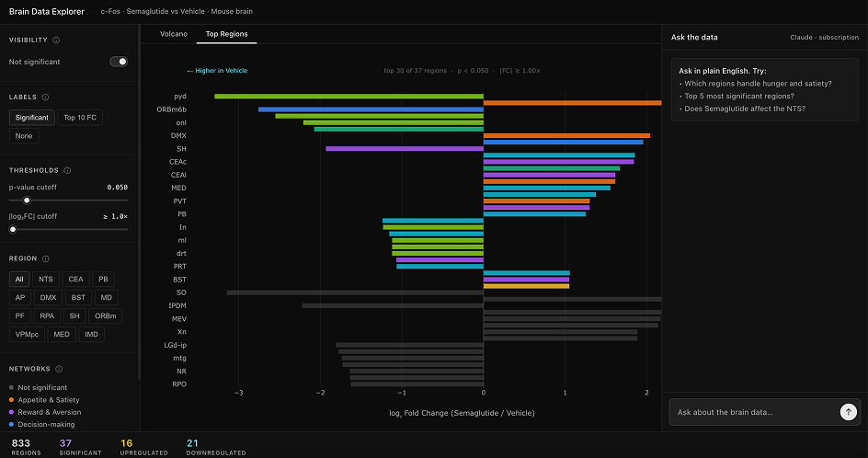This screenshot has width=868, height=458.
Task: Focus the Ask about the brain data field
Action: pyautogui.click(x=756, y=412)
